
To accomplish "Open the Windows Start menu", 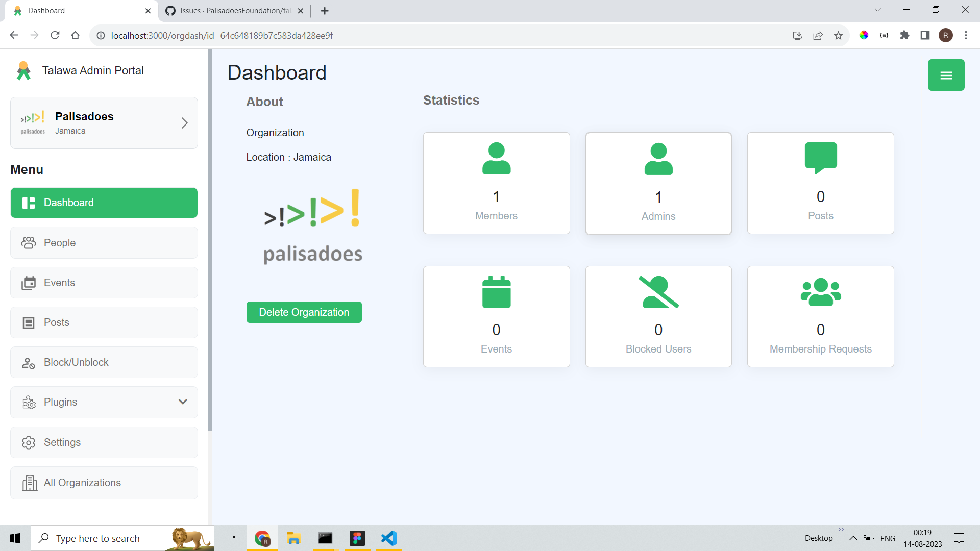I will point(15,538).
